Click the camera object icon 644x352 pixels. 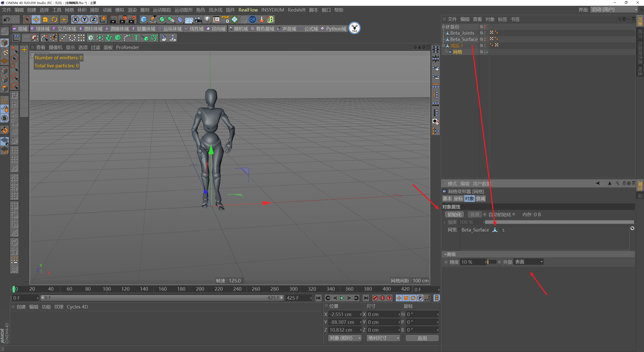point(198,19)
